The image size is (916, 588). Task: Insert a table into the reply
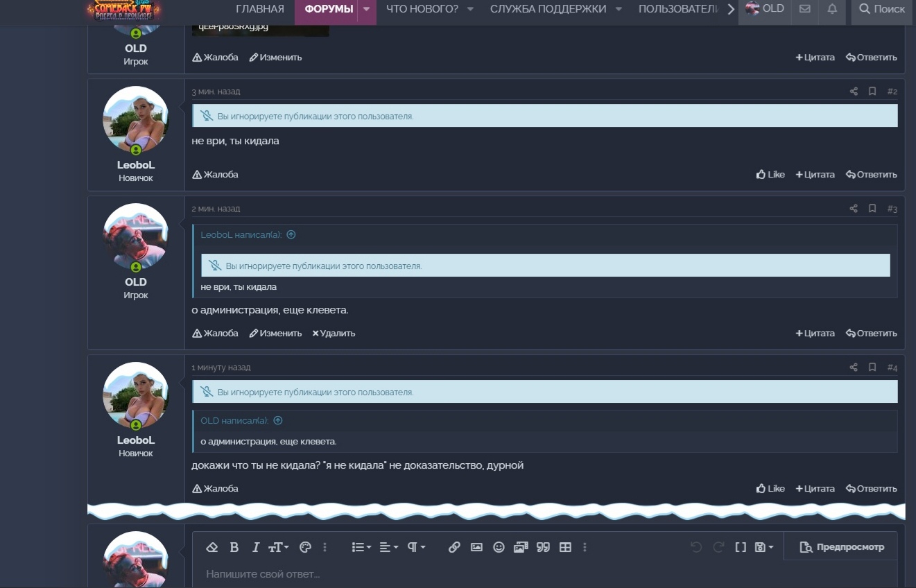(565, 547)
